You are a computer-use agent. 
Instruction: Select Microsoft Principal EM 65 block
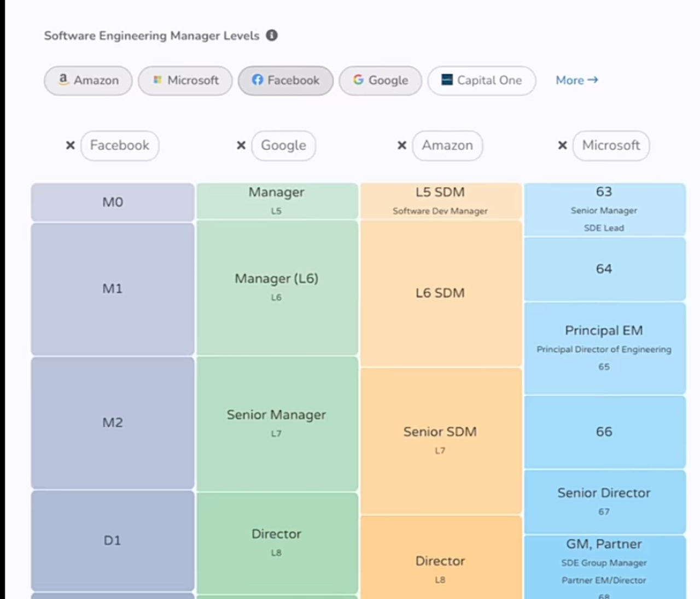(605, 348)
